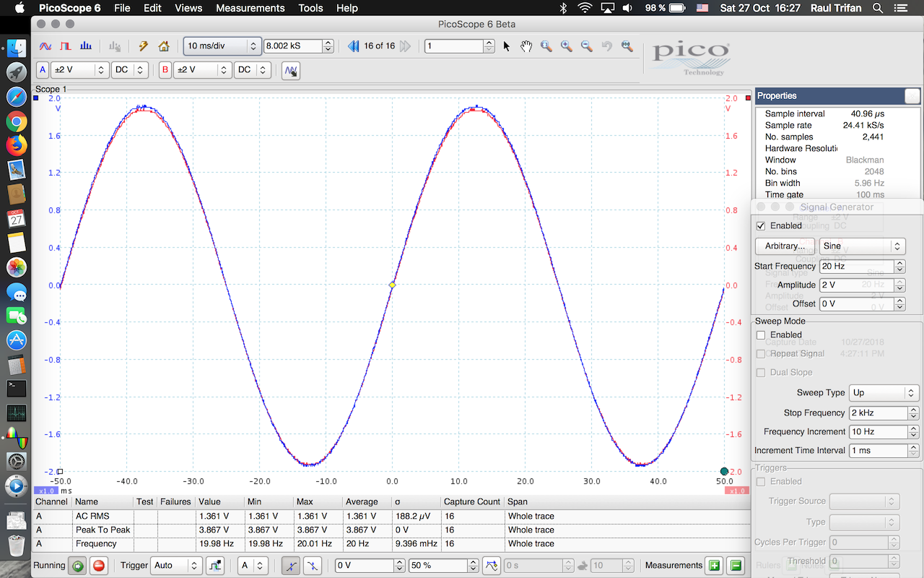Click the Amplitude 2 V field
Screen dimensions: 924x578
(857, 285)
